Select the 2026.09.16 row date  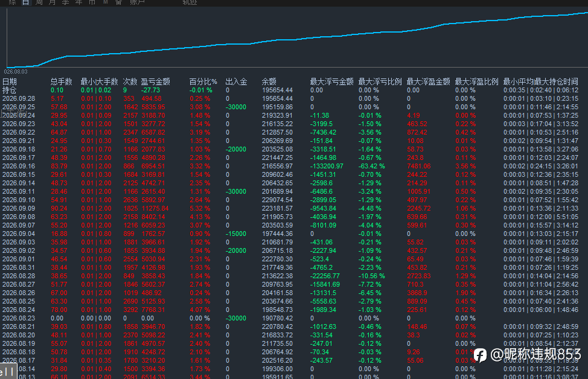point(19,166)
